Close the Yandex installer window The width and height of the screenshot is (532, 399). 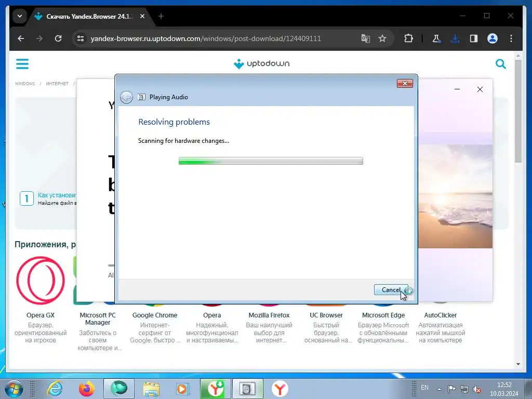pyautogui.click(x=480, y=89)
